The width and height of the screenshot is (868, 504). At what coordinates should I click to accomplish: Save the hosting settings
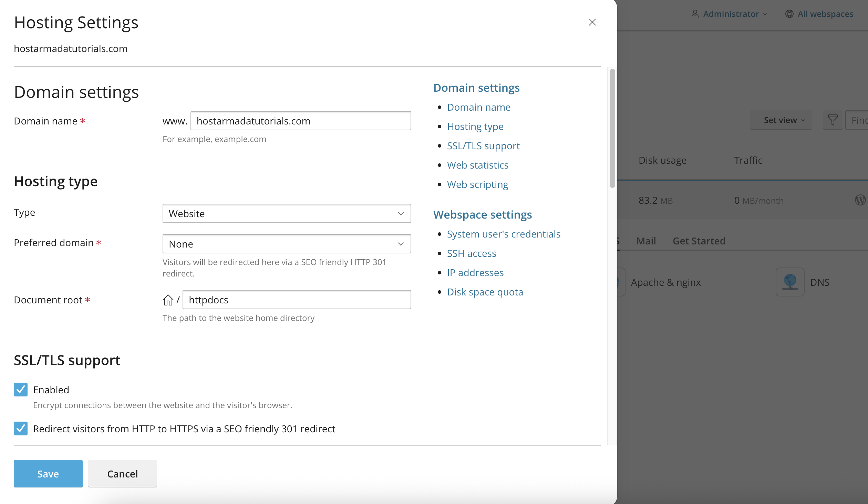click(48, 473)
